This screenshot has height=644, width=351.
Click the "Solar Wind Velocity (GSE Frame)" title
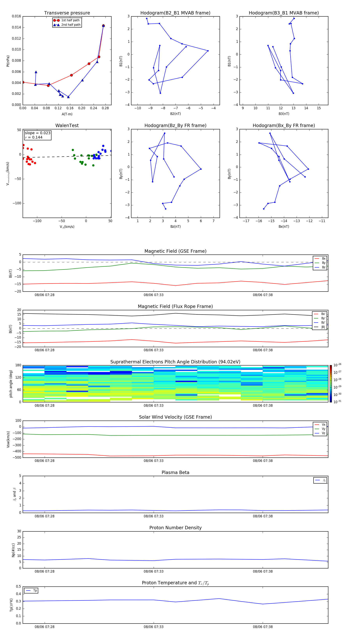tap(175, 417)
